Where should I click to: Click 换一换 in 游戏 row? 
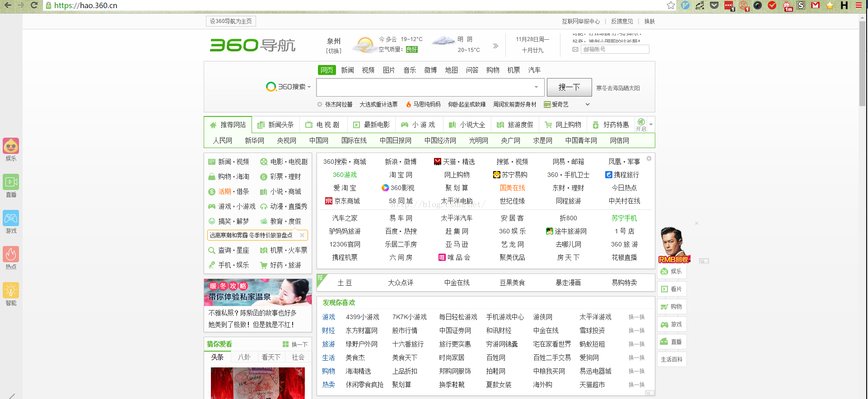(x=636, y=317)
